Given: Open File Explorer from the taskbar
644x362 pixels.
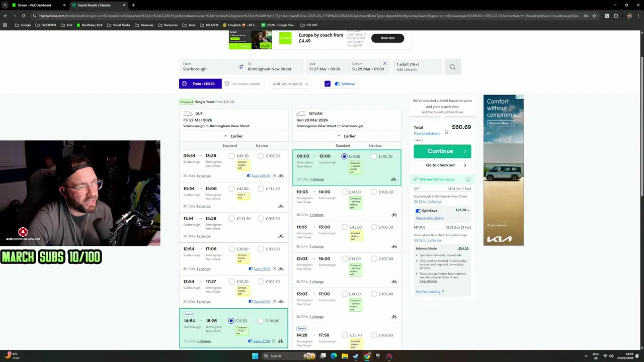Looking at the screenshot, I should (345, 356).
